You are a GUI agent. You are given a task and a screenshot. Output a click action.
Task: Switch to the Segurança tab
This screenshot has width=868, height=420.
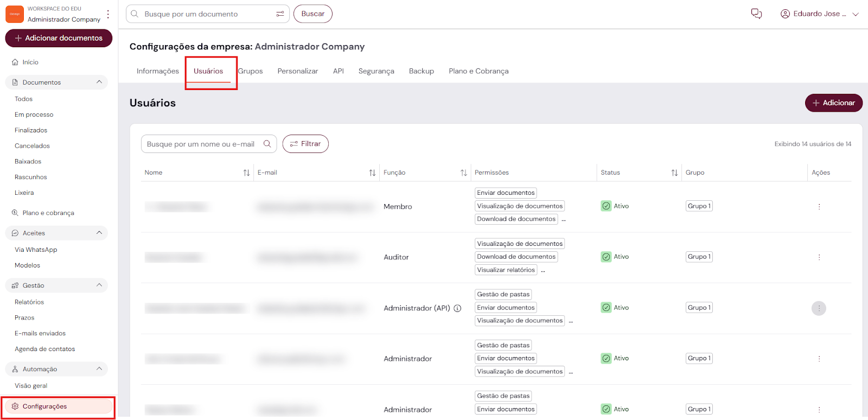(x=376, y=71)
